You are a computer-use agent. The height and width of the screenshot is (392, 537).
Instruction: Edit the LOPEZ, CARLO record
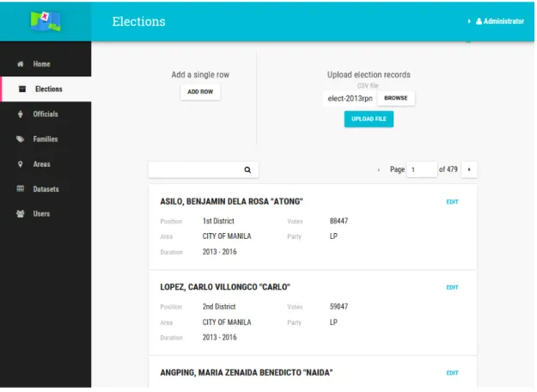click(452, 288)
